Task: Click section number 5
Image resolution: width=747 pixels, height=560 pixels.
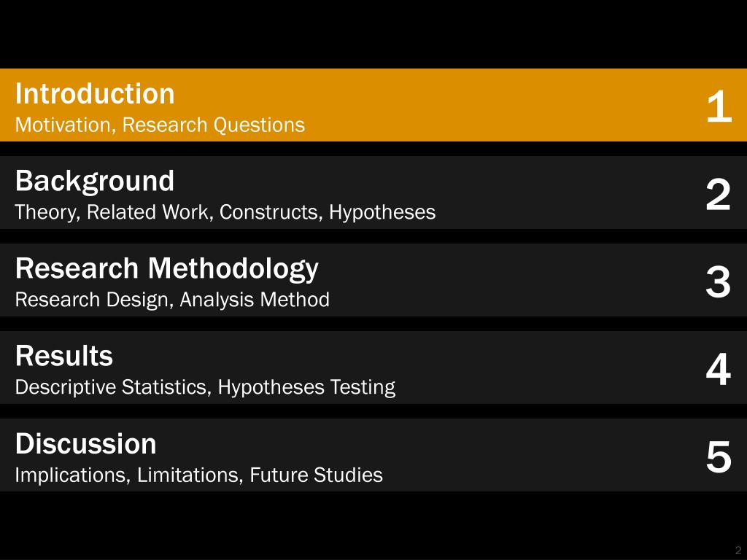Action: tap(719, 457)
